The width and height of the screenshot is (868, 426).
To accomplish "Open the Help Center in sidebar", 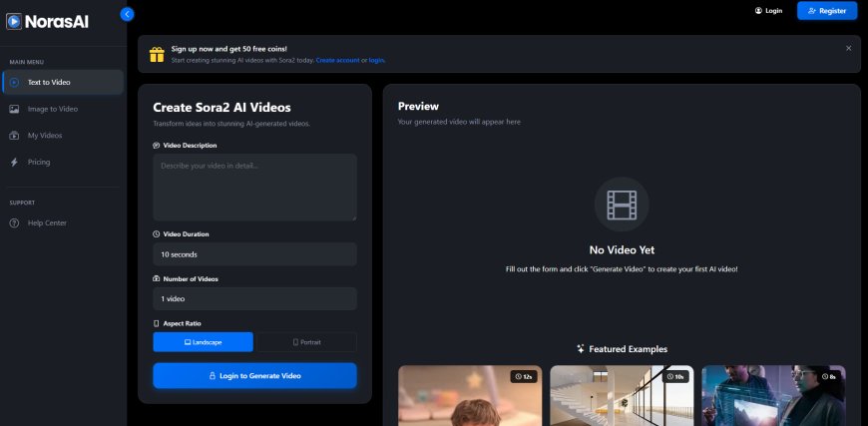I will (x=63, y=222).
